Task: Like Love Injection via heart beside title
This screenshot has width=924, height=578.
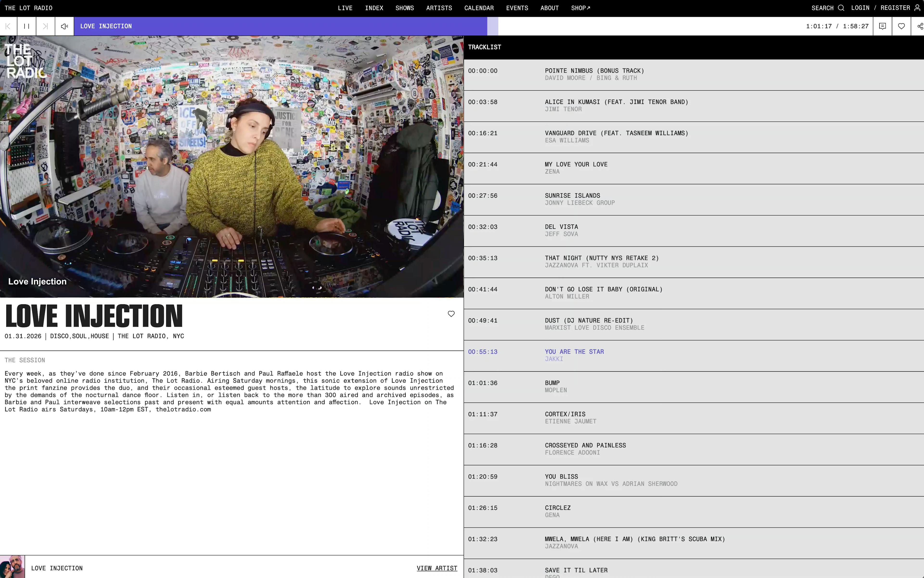Action: pyautogui.click(x=451, y=314)
